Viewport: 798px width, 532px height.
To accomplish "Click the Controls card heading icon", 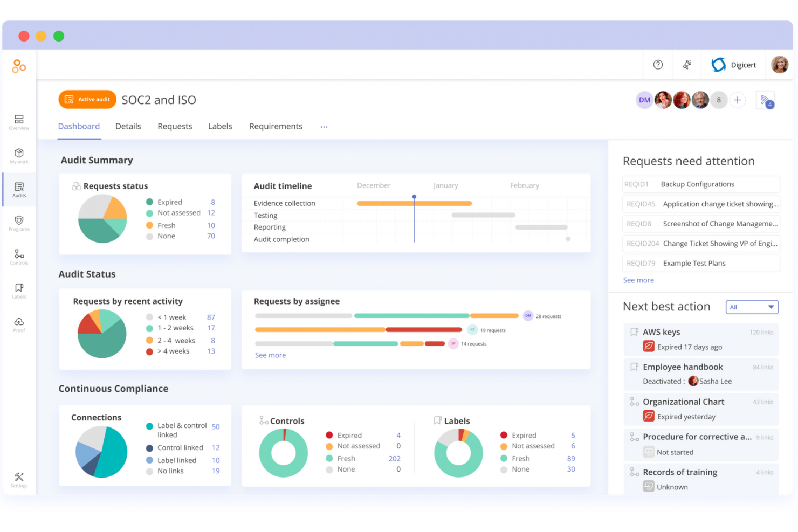I will click(264, 420).
